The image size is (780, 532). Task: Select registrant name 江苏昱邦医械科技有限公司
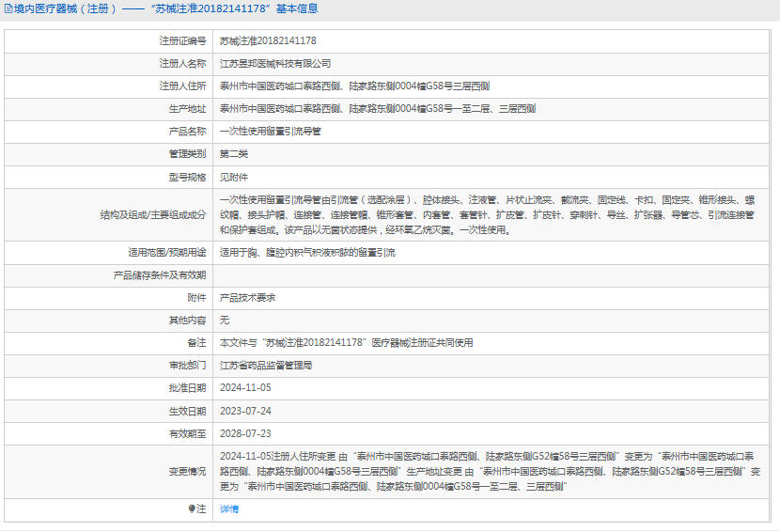point(275,64)
